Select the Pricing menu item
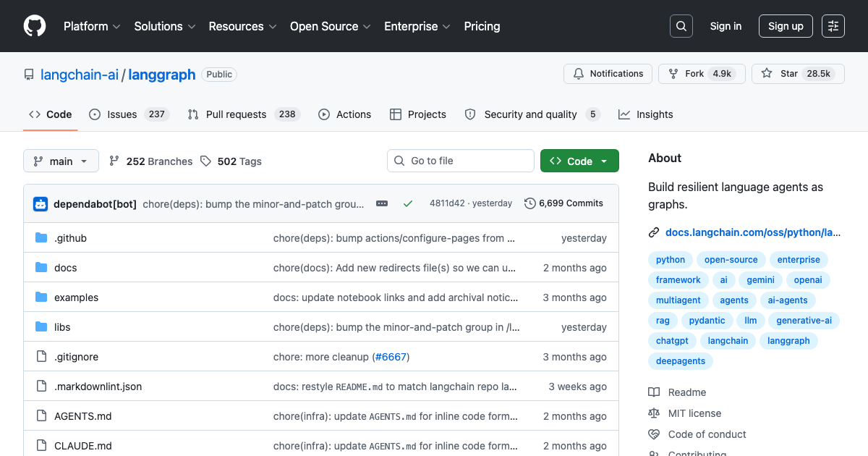 482,26
